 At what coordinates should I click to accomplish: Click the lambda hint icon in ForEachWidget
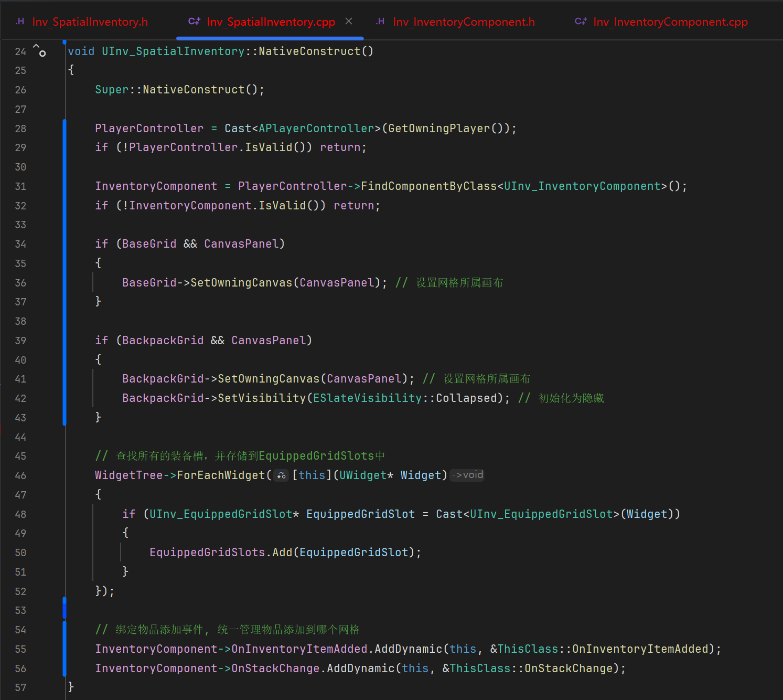coord(282,476)
